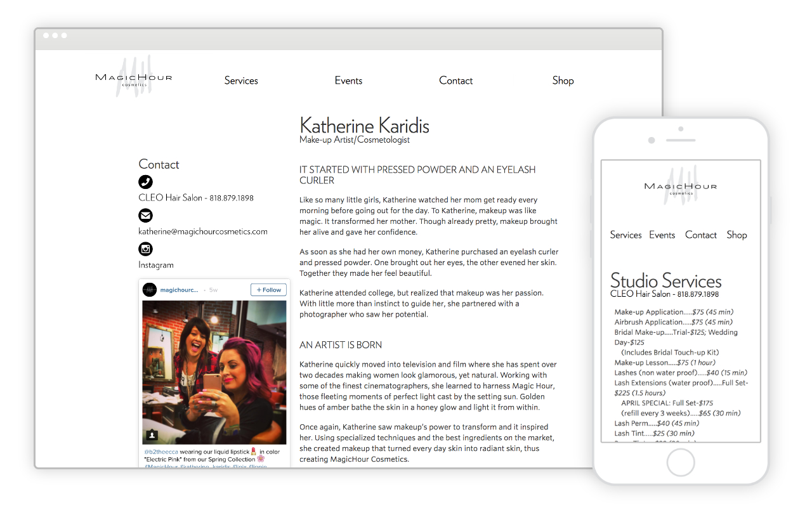The width and height of the screenshot is (812, 508).
Task: Click the first window control dot on the browser frame
Action: (x=46, y=36)
